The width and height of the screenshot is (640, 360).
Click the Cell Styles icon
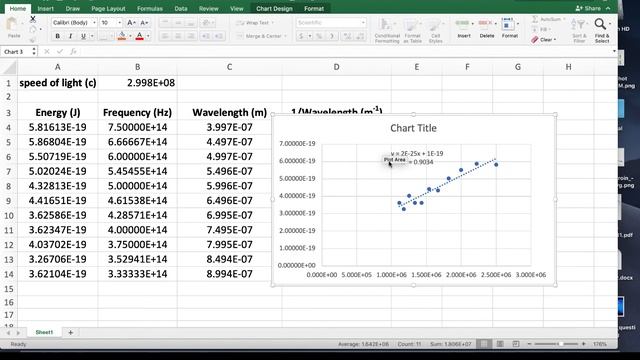[x=435, y=25]
